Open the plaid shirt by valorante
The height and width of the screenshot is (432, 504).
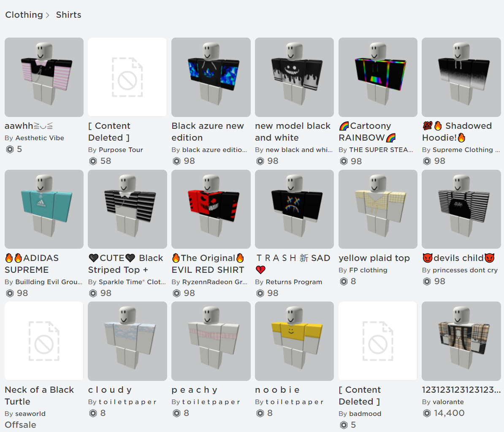(461, 341)
